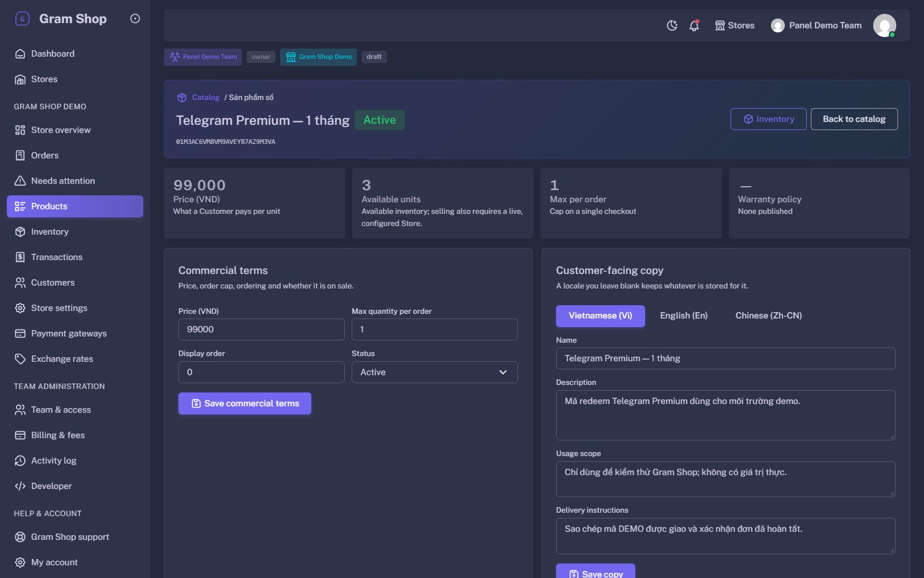Toggle dark mode moon icon
The image size is (924, 578).
pyautogui.click(x=672, y=25)
